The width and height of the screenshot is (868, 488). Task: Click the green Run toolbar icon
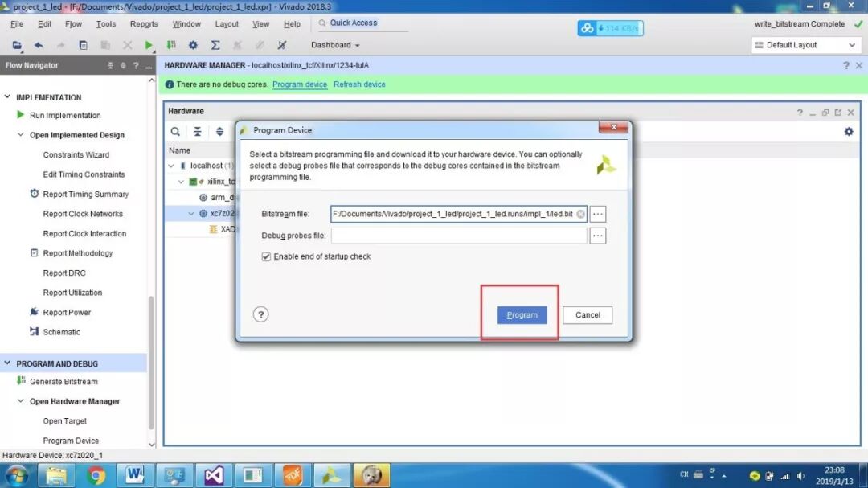(149, 45)
